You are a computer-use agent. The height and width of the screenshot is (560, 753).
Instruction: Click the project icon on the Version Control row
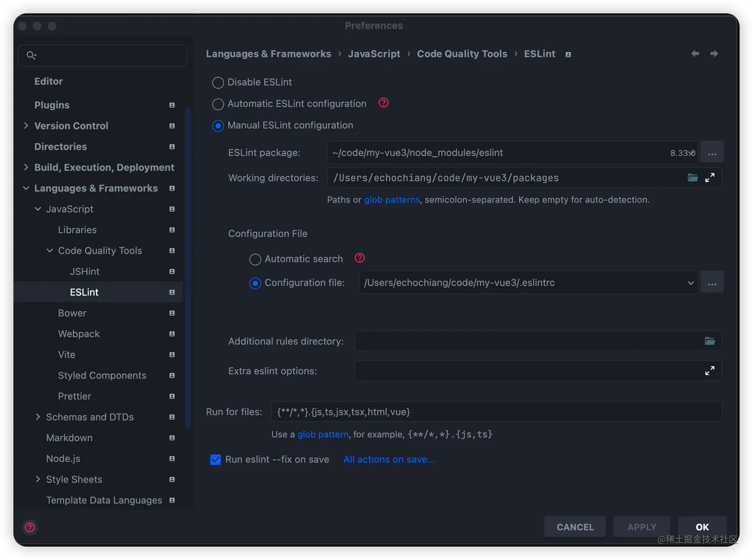[172, 126]
